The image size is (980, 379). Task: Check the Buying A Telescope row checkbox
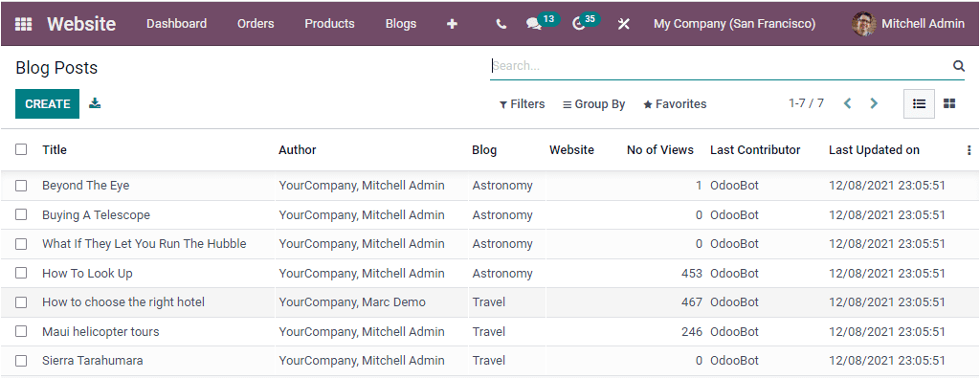pyautogui.click(x=21, y=214)
